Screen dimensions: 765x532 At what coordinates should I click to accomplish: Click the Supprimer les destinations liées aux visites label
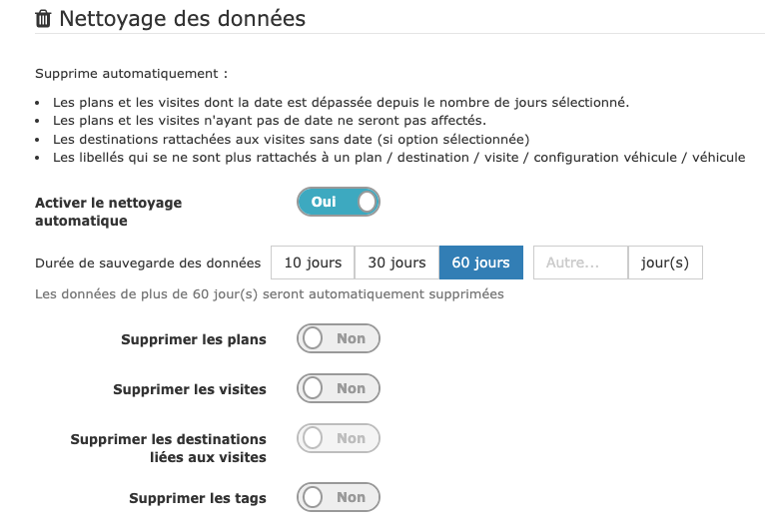(x=169, y=448)
